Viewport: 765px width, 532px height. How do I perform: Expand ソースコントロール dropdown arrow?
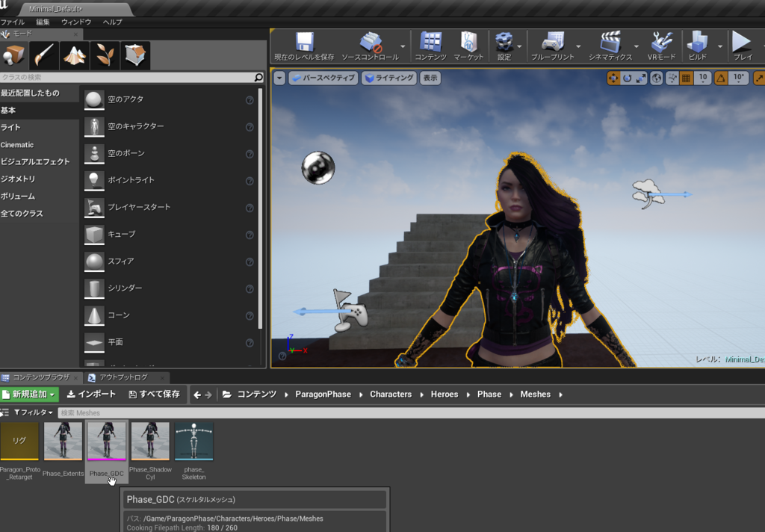click(403, 46)
